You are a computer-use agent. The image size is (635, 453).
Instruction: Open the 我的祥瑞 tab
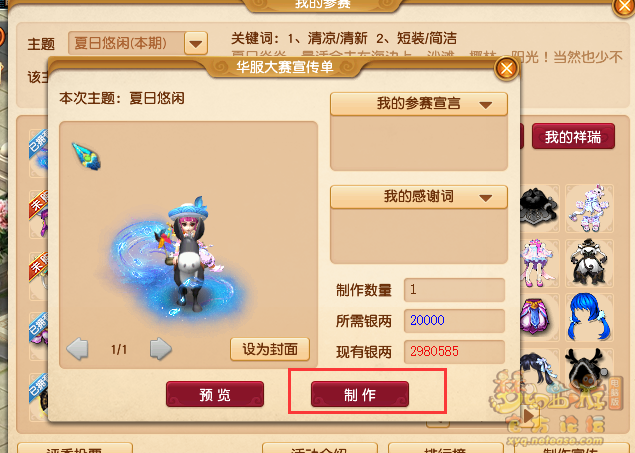coord(573,137)
